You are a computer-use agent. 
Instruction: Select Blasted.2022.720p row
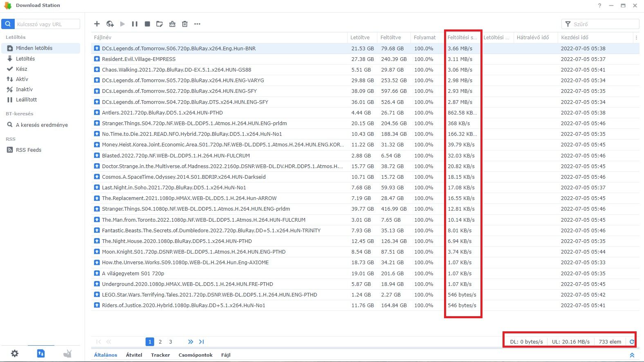tap(365, 155)
